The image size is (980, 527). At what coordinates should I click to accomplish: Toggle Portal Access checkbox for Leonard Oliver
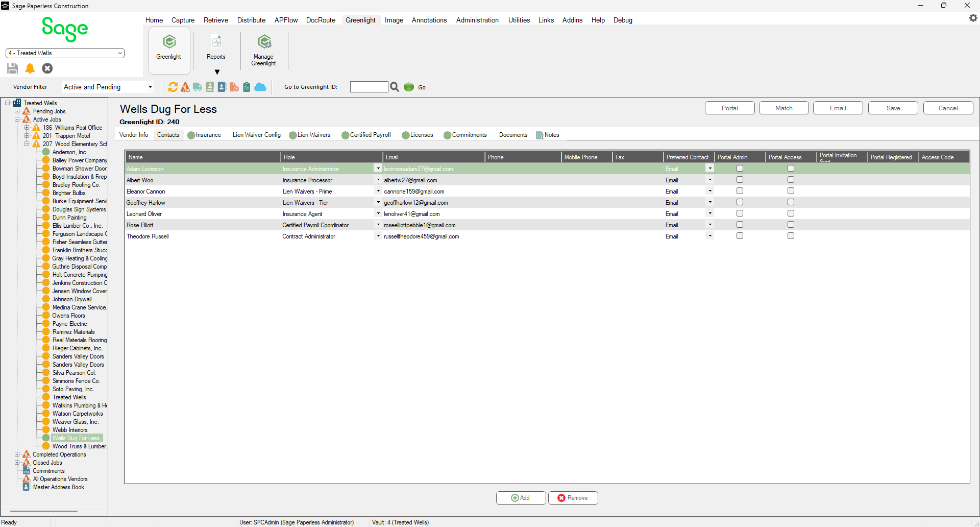(791, 213)
